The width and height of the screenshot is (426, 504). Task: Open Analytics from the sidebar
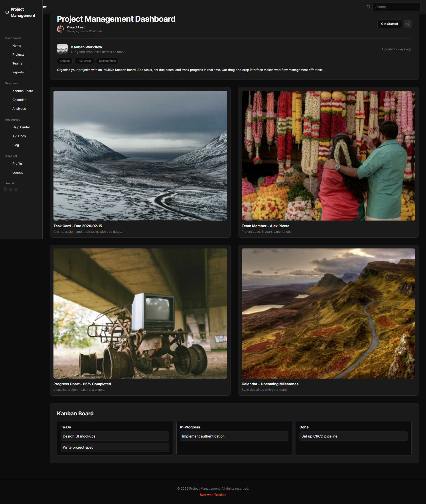[19, 109]
